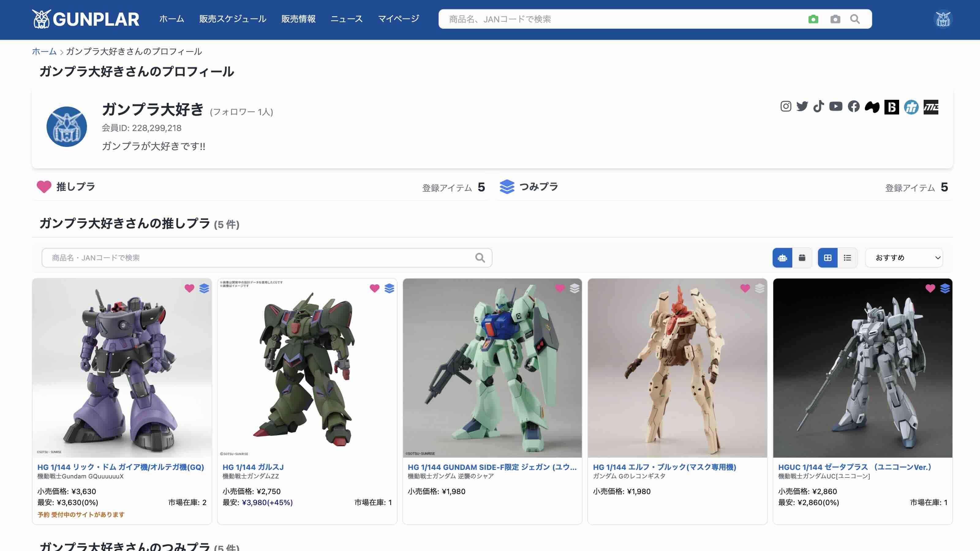Toggle heart favorite on ゼータプラス card

click(x=930, y=288)
